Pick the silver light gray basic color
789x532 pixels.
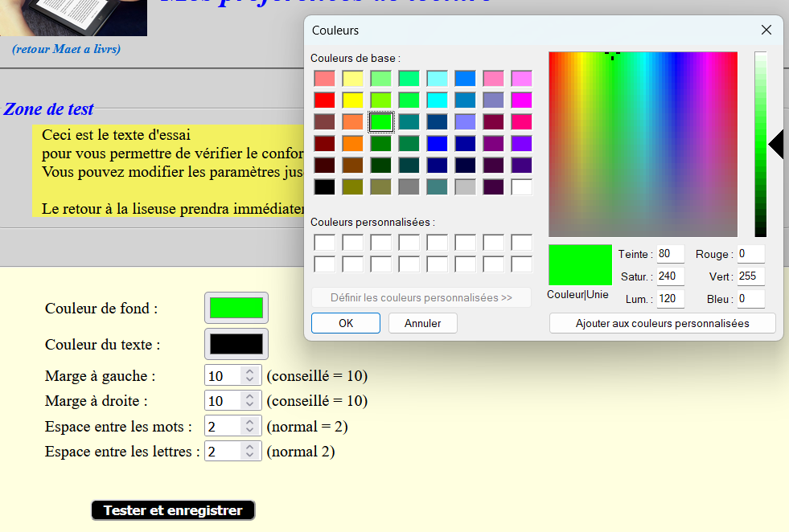[x=466, y=187]
